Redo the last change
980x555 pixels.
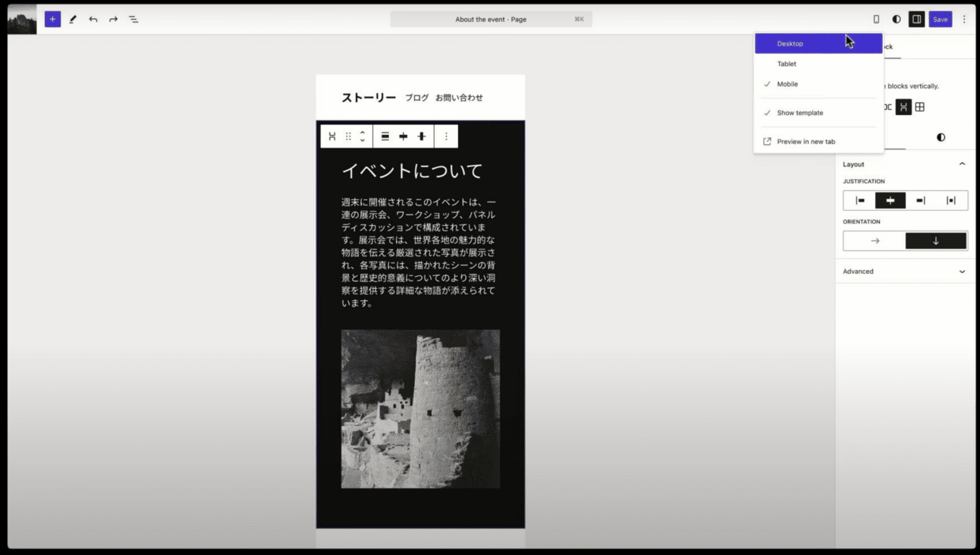[113, 19]
